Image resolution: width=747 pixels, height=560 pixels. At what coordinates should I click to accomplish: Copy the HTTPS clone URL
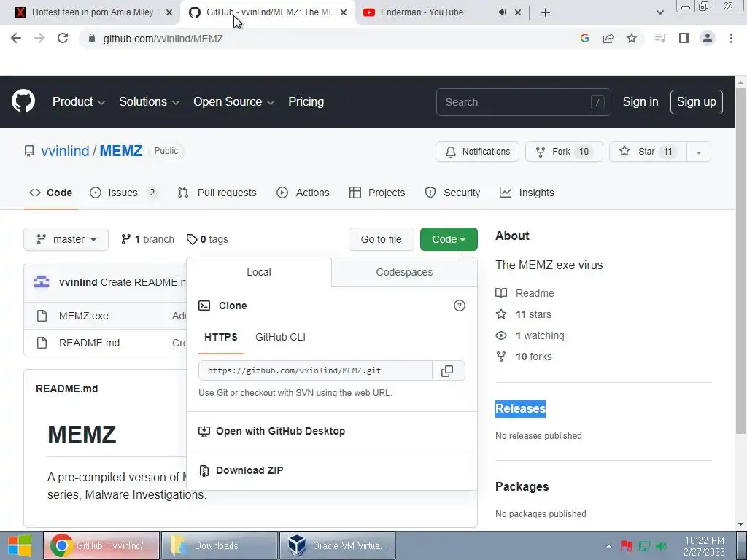click(447, 370)
